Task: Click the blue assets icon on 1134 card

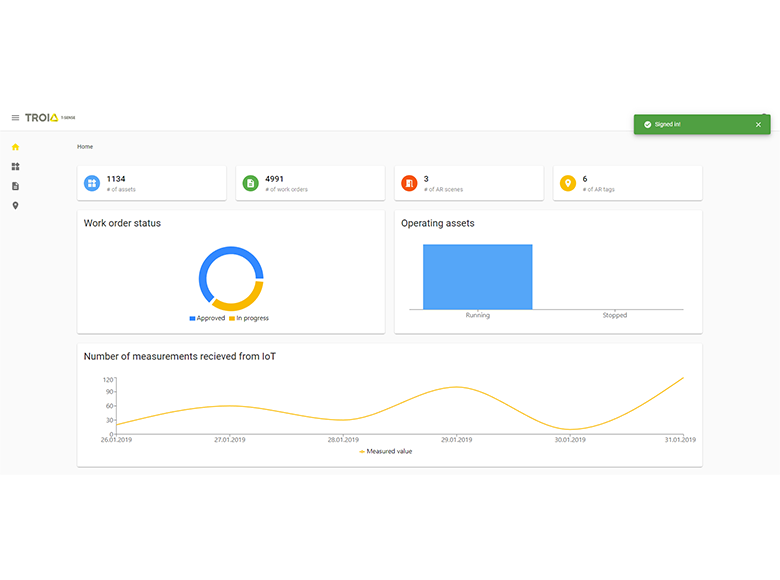Action: coord(92,184)
